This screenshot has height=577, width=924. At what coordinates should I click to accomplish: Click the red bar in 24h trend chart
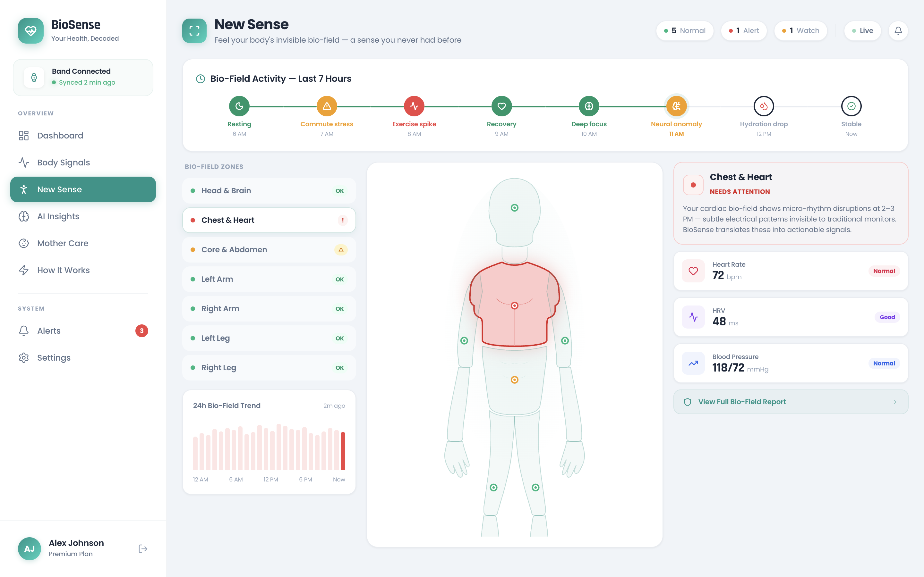coord(343,451)
